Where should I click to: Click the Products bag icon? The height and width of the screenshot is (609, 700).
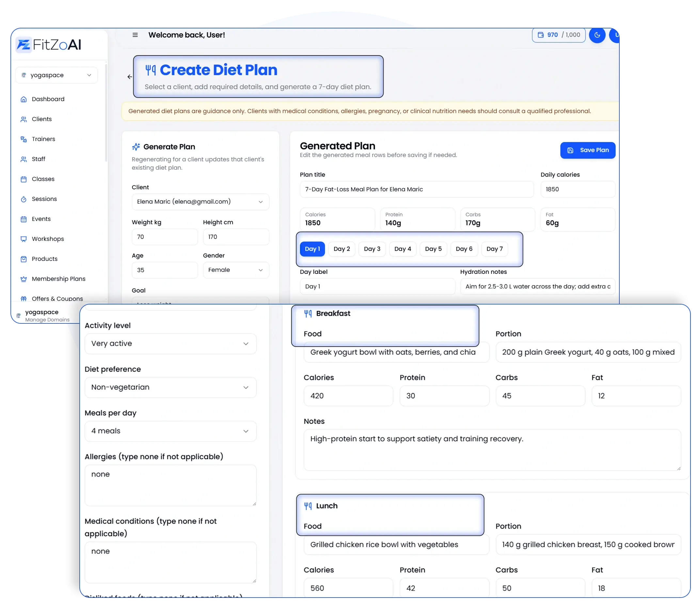coord(24,259)
